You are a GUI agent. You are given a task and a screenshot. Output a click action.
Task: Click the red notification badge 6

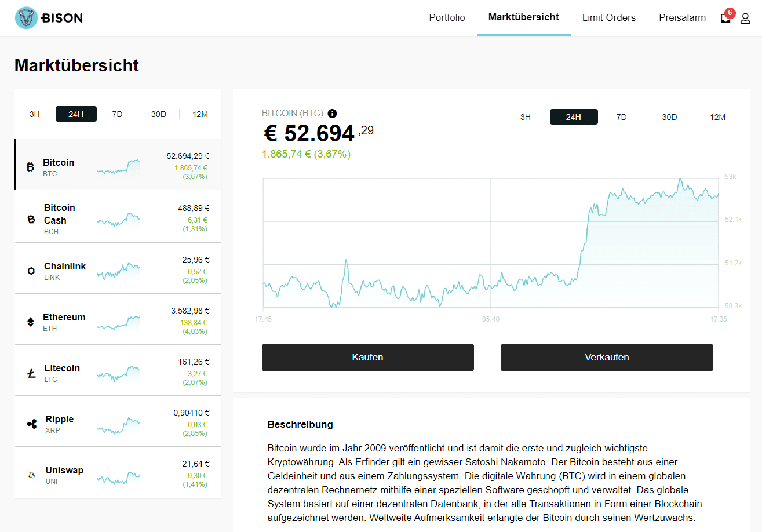pyautogui.click(x=730, y=13)
